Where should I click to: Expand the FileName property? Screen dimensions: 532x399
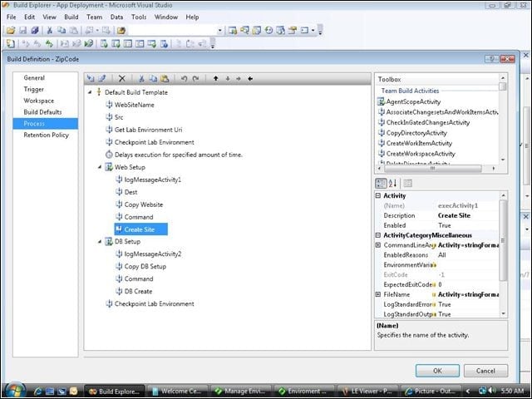[x=378, y=294]
